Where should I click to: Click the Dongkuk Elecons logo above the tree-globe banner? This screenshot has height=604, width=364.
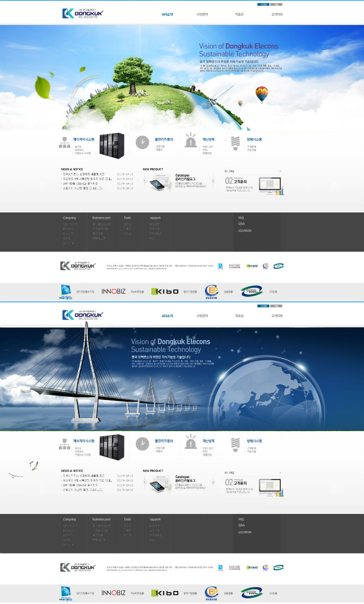click(83, 14)
